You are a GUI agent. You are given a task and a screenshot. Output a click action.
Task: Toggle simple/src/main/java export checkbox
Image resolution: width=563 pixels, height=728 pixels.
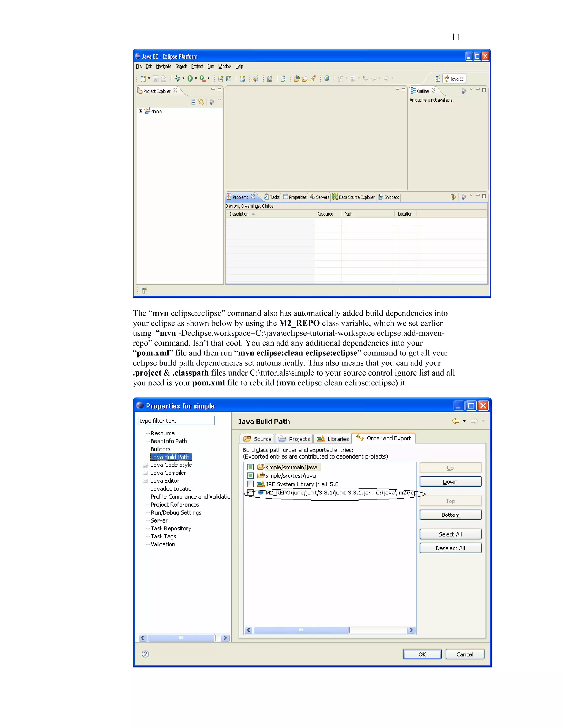(251, 467)
